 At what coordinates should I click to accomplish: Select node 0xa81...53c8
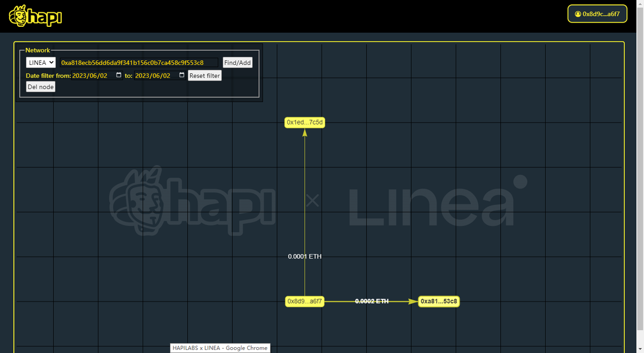(439, 301)
